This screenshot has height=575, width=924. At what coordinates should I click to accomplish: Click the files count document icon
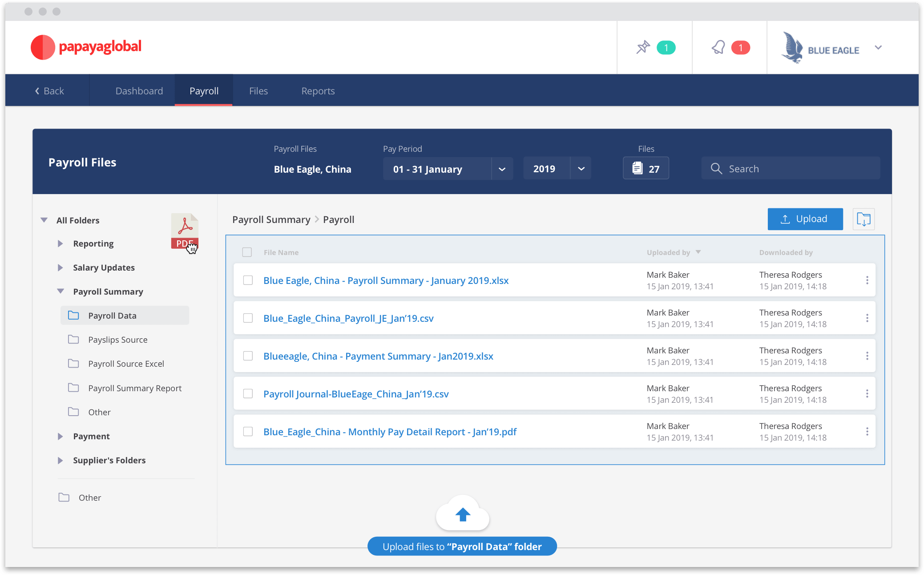(x=638, y=168)
